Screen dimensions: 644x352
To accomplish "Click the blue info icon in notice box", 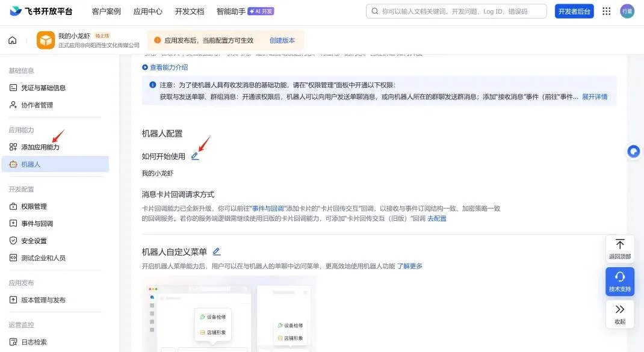I will pyautogui.click(x=152, y=85).
